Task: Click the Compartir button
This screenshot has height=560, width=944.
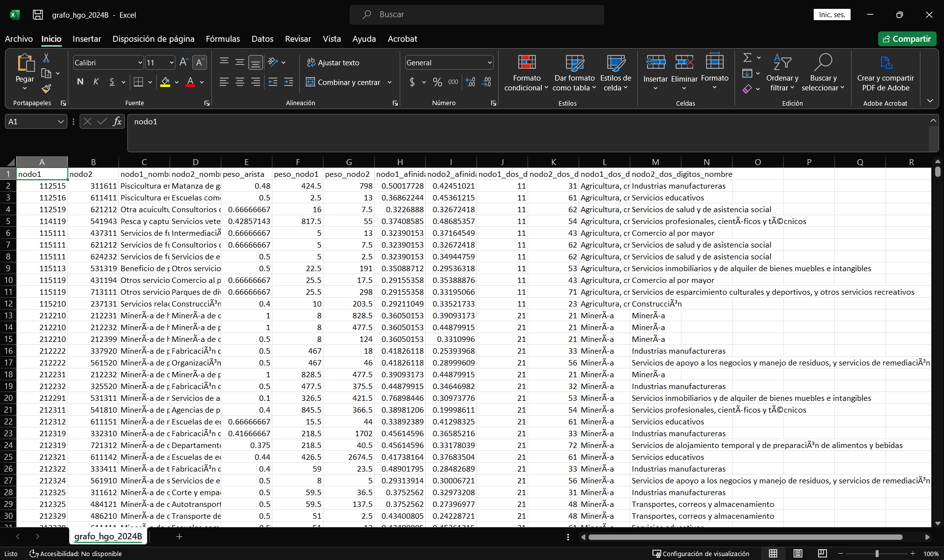Action: (x=907, y=39)
